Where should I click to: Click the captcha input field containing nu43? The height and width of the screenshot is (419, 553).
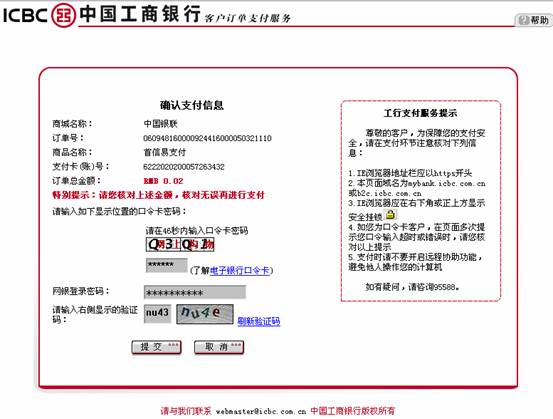click(157, 313)
